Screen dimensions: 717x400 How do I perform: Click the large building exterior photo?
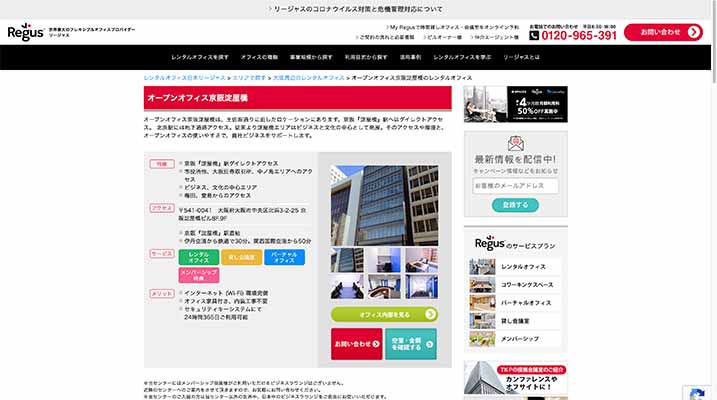coord(384,206)
